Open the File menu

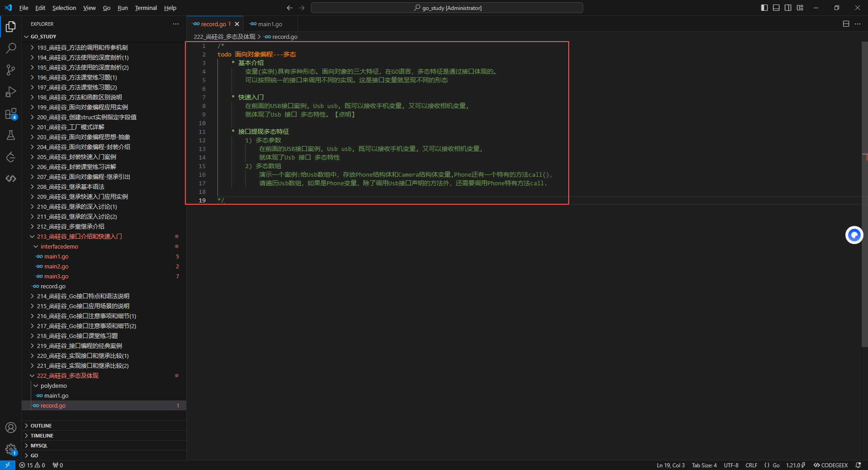point(24,8)
